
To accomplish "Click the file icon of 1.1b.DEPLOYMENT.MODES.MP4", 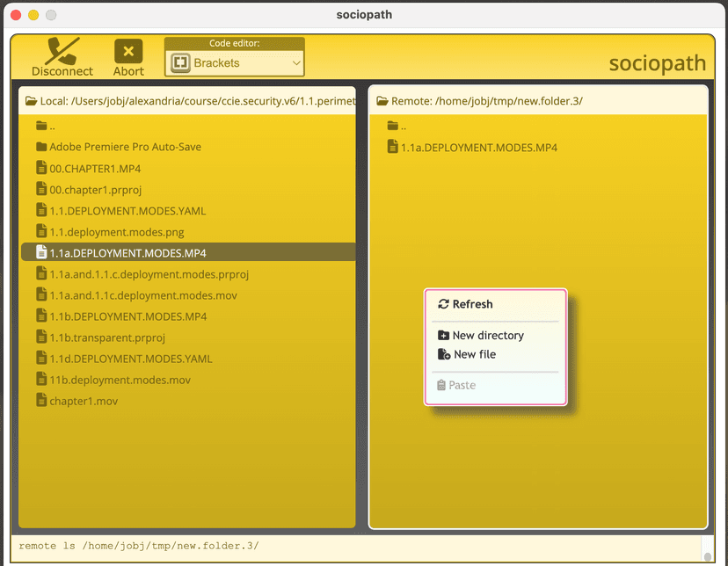I will tap(41, 315).
